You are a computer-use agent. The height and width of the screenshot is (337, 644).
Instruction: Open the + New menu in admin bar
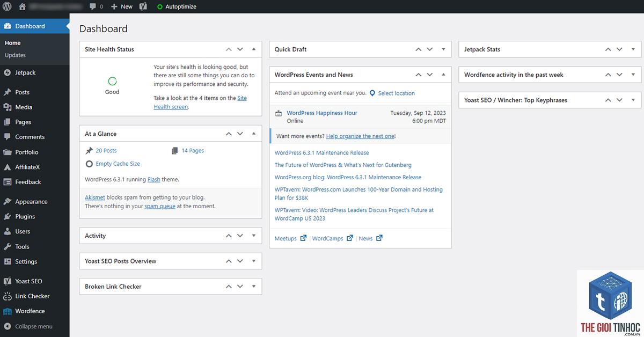click(122, 6)
